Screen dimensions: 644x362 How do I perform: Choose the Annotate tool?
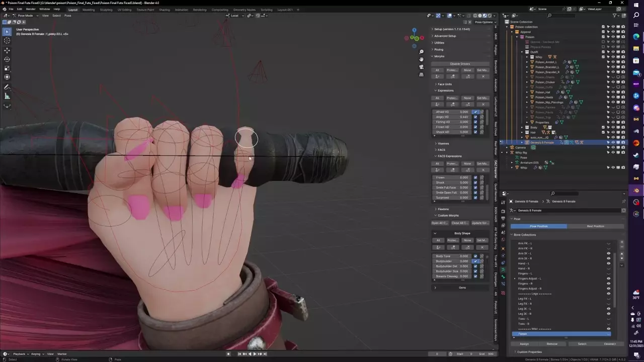click(7, 87)
